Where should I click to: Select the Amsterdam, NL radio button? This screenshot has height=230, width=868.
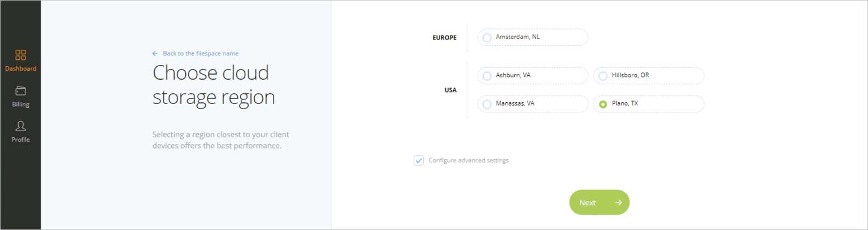pos(487,38)
